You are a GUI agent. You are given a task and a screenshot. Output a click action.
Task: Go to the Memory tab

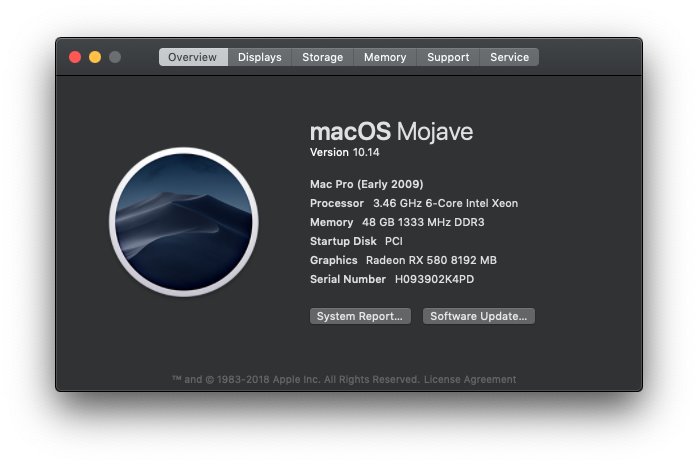coord(385,57)
